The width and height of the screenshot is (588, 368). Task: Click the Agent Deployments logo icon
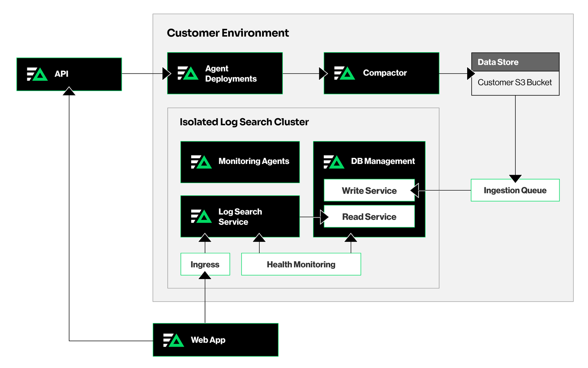tap(188, 73)
